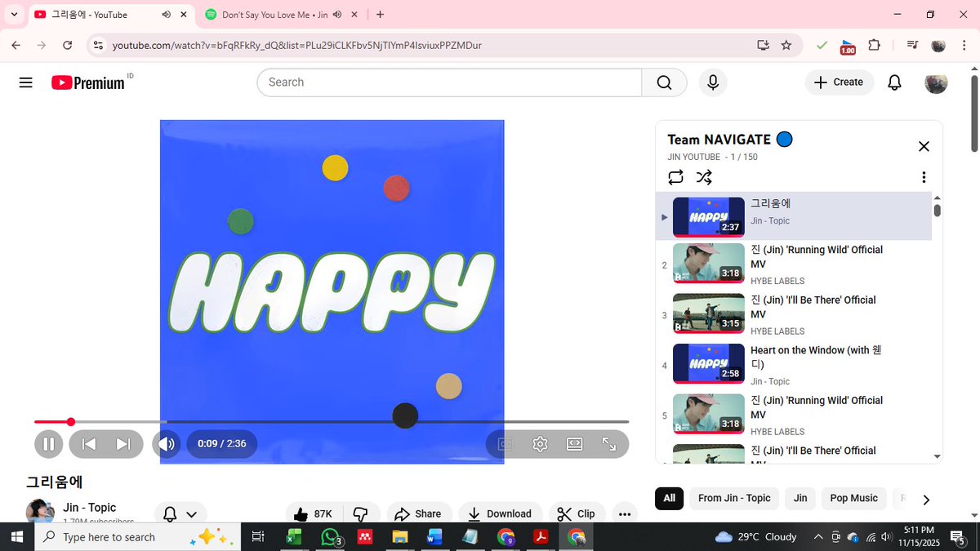
Task: Open player settings gear
Action: tap(540, 444)
